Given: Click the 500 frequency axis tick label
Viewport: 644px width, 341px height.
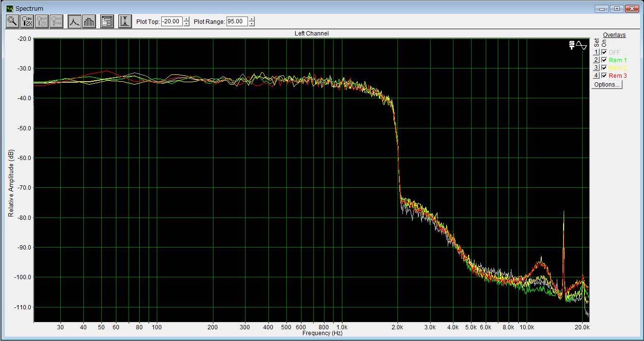Looking at the screenshot, I should pos(286,327).
